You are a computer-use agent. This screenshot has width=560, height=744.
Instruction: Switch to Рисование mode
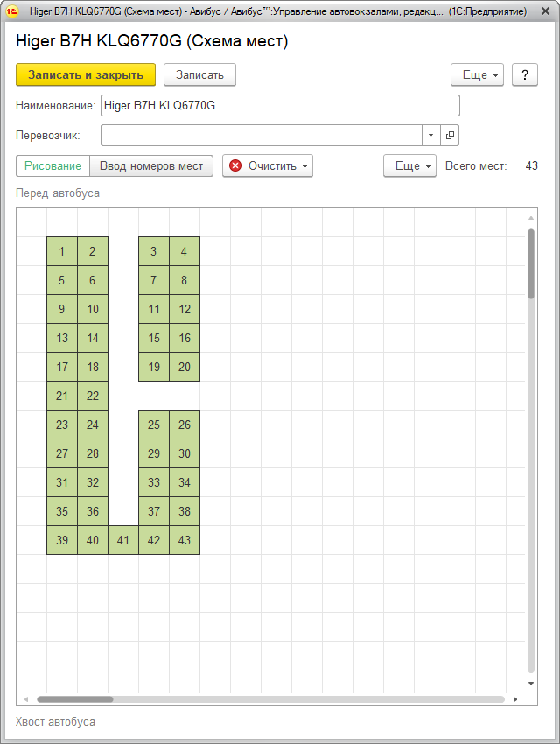52,165
